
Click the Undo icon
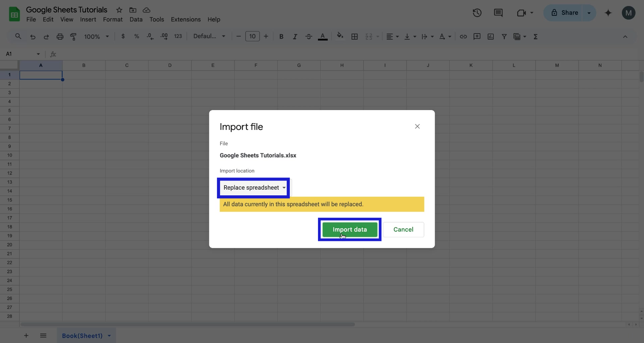33,37
